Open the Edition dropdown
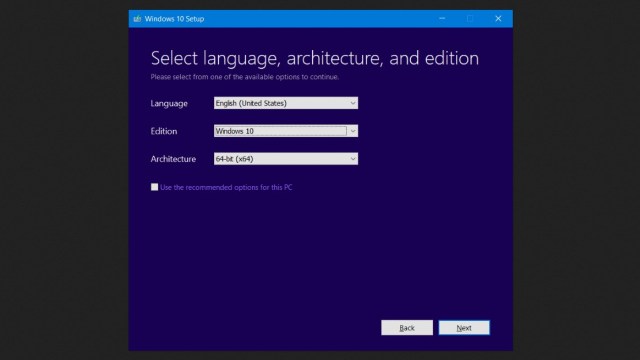 point(286,131)
